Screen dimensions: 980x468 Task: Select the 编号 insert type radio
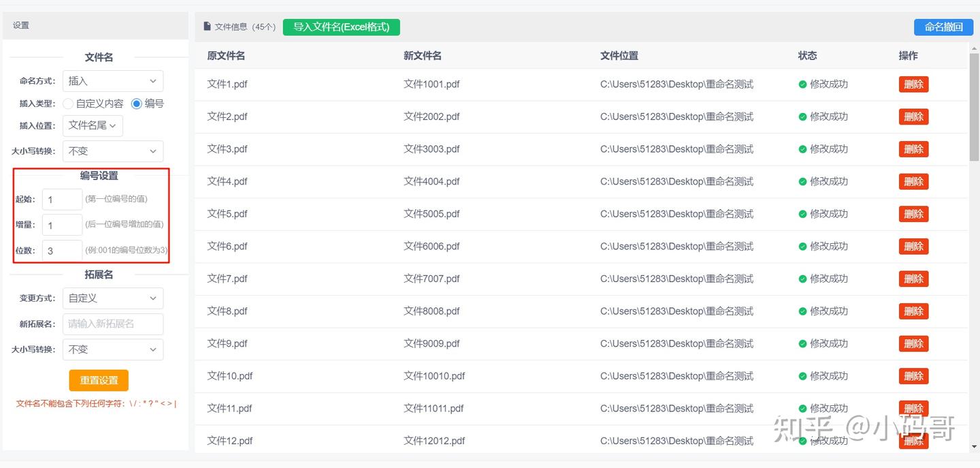(x=137, y=104)
